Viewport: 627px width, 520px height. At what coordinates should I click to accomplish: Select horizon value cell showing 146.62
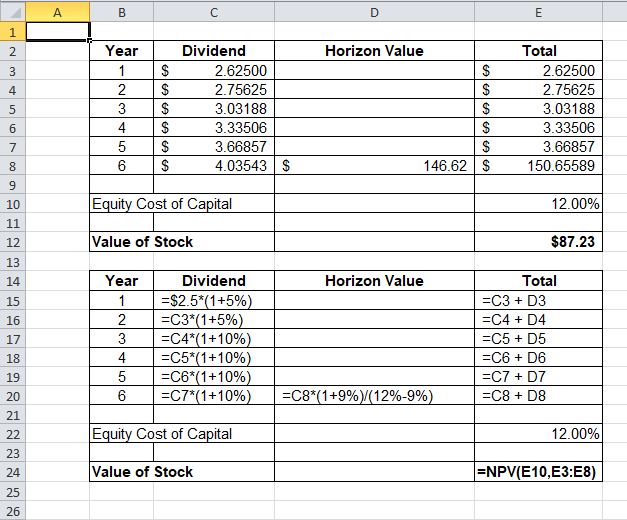click(x=374, y=166)
